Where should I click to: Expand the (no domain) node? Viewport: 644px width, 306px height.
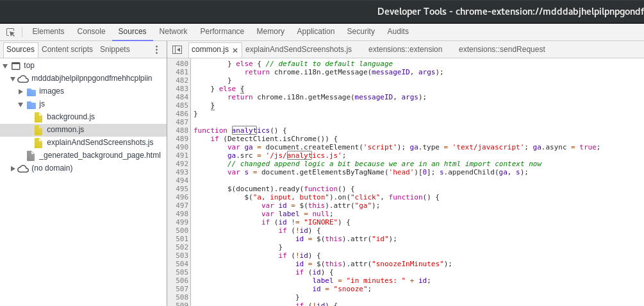pos(13,168)
